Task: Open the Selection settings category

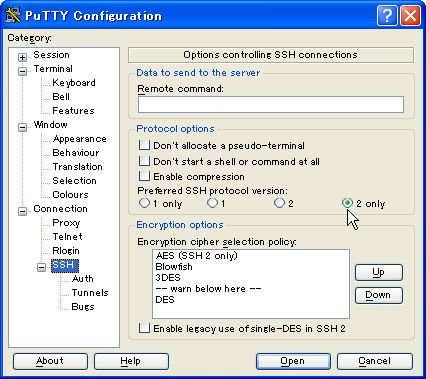Action: (x=74, y=181)
